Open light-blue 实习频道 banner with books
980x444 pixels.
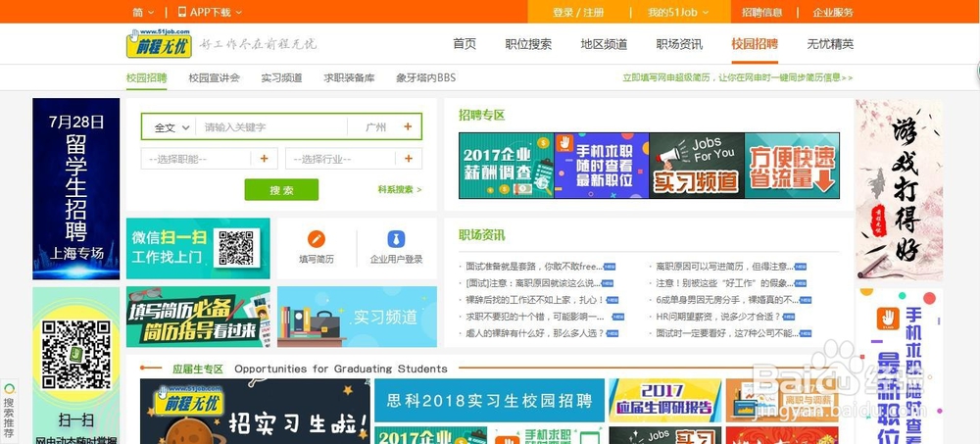pyautogui.click(x=357, y=317)
